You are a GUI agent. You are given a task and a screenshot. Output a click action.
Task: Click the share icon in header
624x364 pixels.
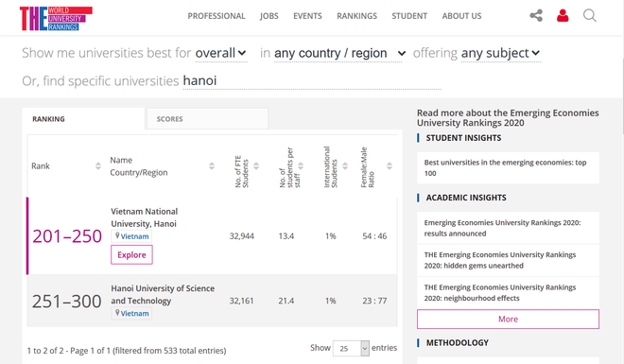coord(536,15)
